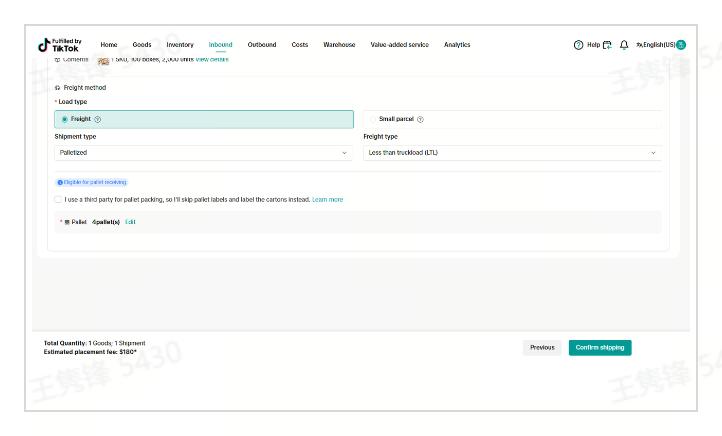Click View details link in Contents
Viewport: 722px width, 436px height.
[212, 59]
